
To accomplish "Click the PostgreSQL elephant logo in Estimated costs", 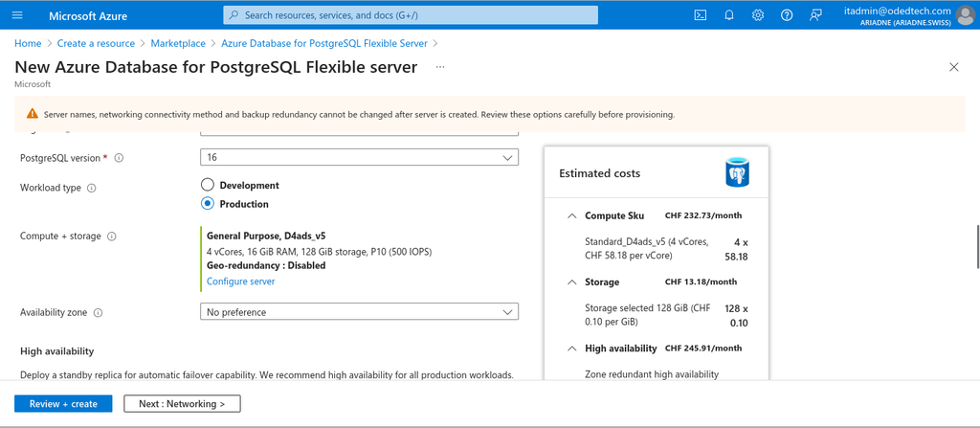I will [x=738, y=173].
